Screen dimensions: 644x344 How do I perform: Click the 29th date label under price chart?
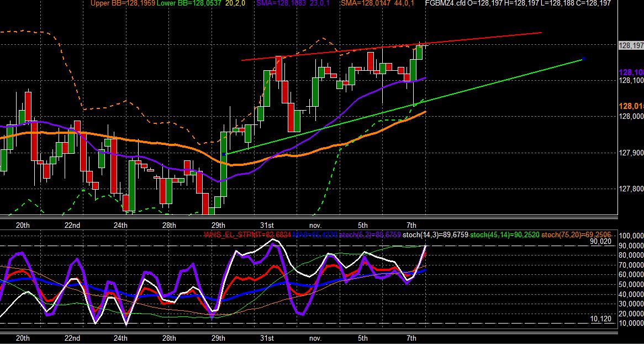click(x=218, y=226)
